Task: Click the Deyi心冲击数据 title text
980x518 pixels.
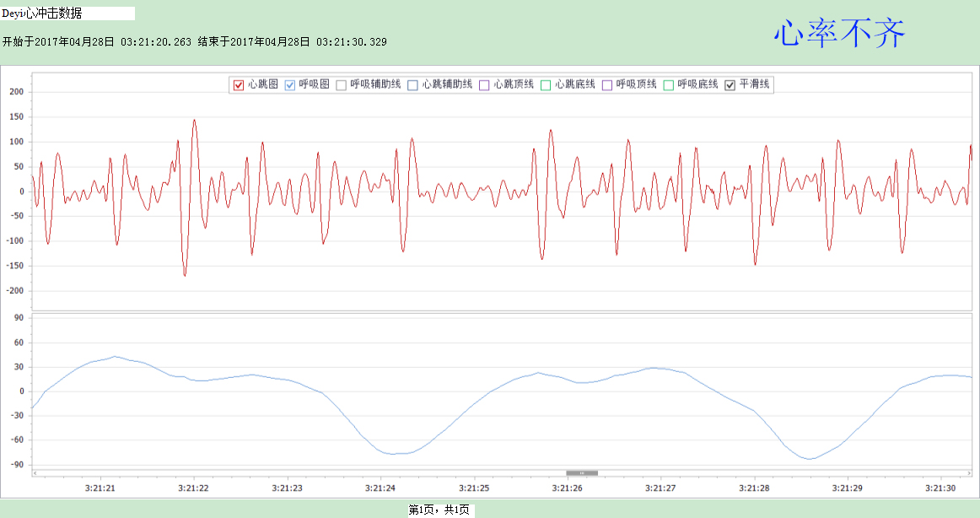Action: tap(42, 13)
